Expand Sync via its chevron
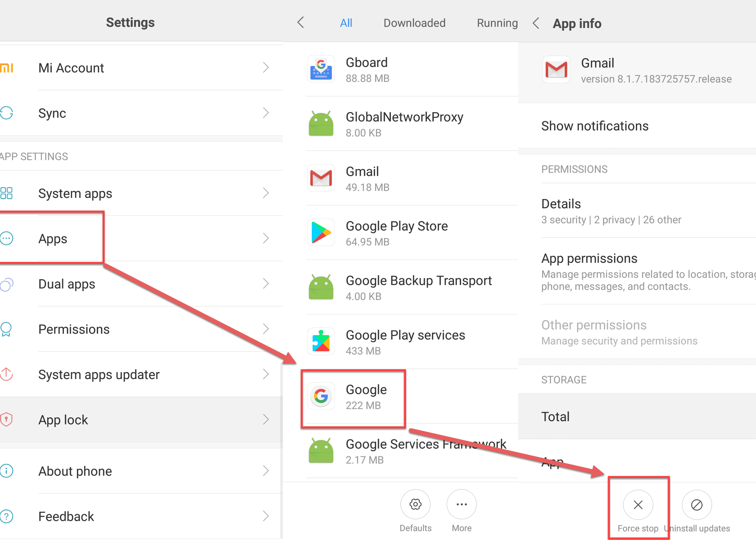756x540 pixels. [x=266, y=113]
